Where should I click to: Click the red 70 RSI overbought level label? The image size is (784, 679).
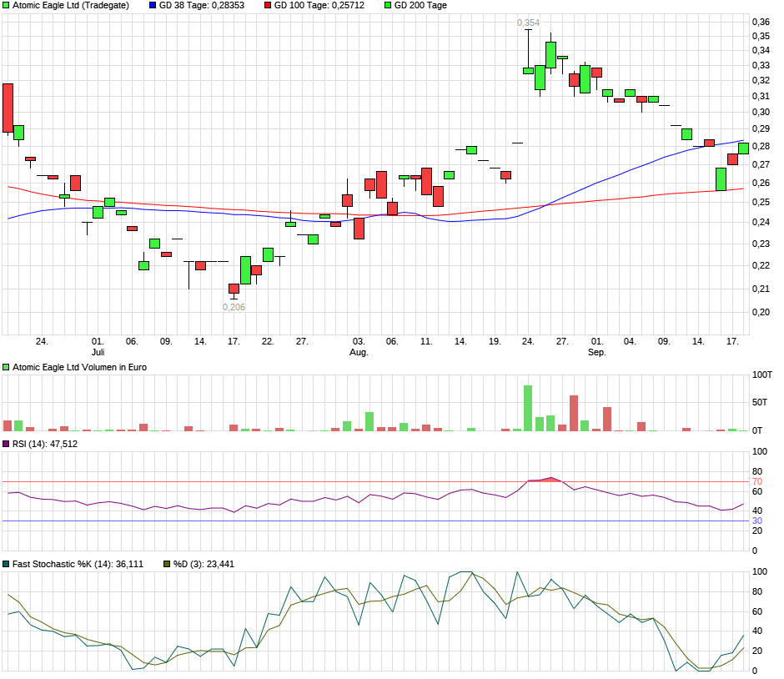757,481
